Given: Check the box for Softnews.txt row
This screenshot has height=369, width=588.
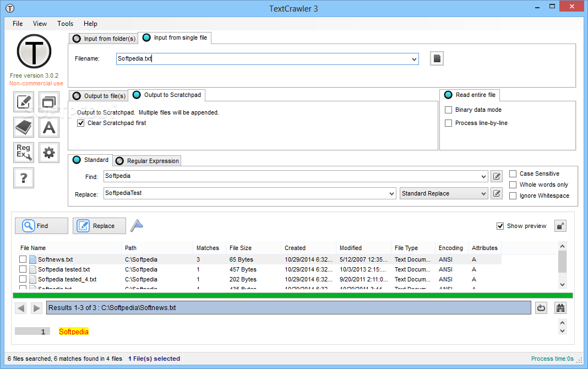Looking at the screenshot, I should [23, 259].
